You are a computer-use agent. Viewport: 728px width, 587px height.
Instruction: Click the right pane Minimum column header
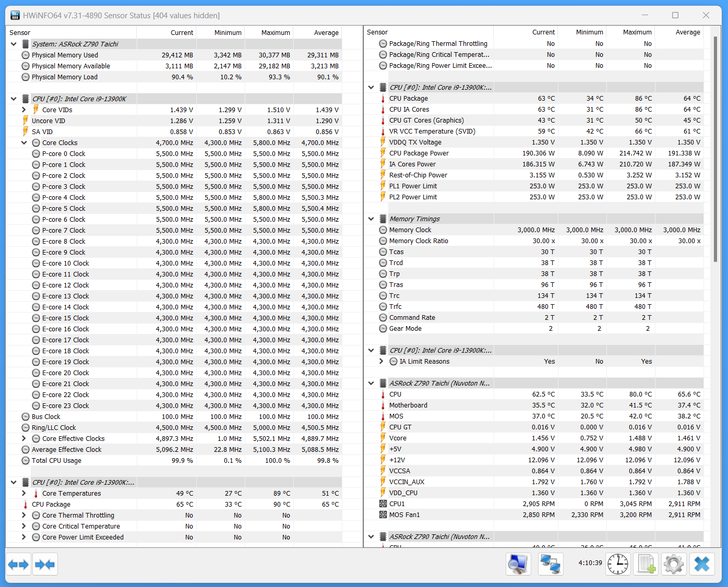click(582, 32)
